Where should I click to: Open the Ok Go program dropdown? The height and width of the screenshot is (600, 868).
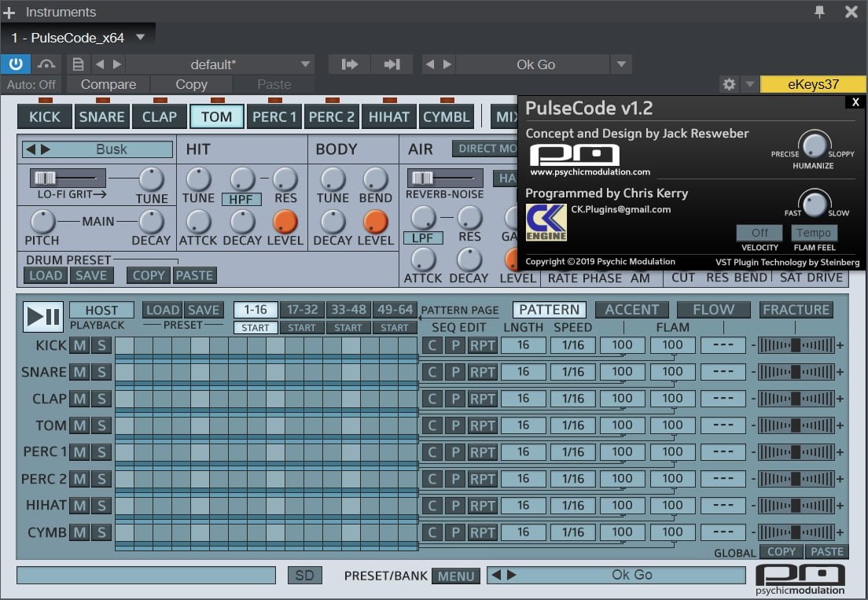point(621,64)
